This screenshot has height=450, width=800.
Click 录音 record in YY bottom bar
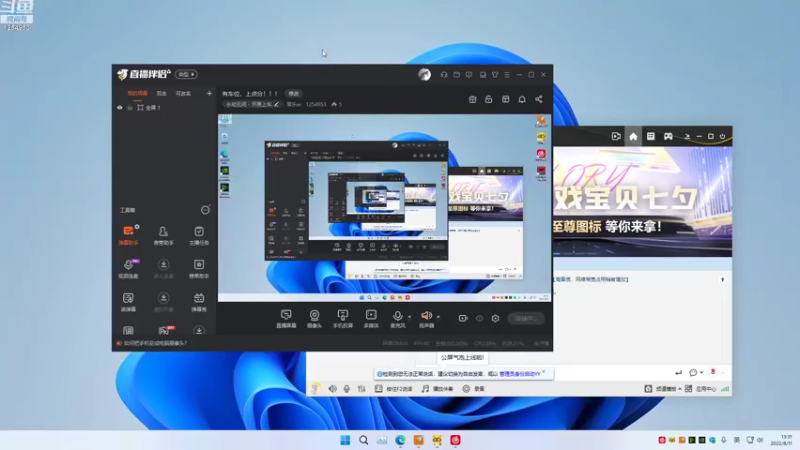pyautogui.click(x=473, y=389)
